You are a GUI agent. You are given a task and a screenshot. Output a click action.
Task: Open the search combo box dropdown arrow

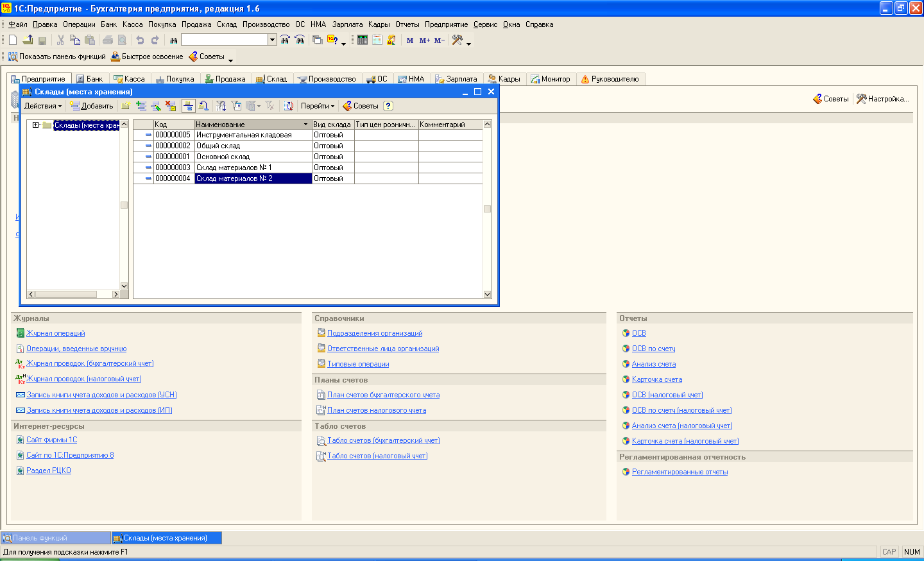click(x=272, y=40)
